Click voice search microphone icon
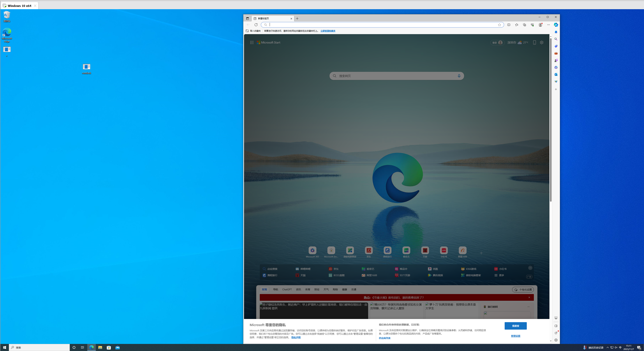The width and height of the screenshot is (644, 351). click(x=459, y=76)
